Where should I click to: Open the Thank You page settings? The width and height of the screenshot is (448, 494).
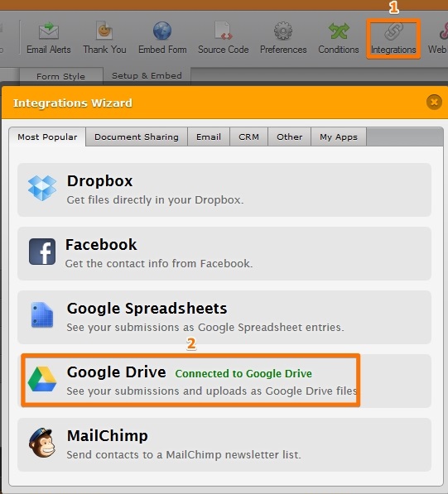[104, 38]
